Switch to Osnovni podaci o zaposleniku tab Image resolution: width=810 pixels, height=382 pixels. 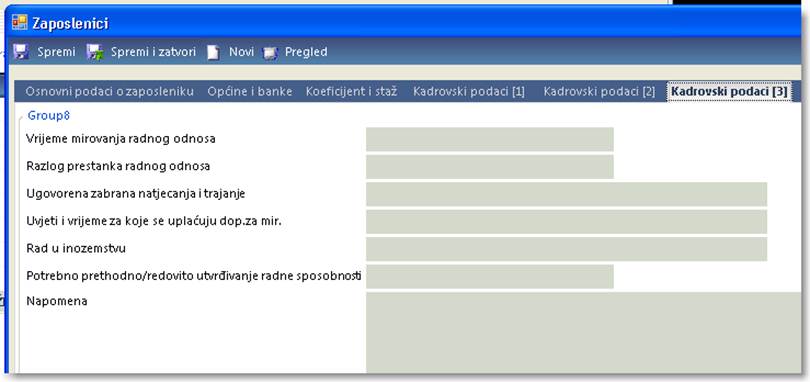[x=110, y=91]
